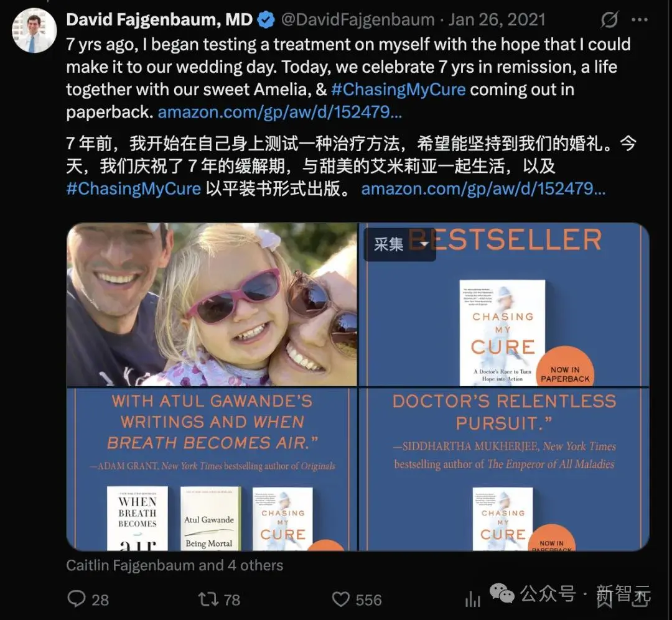
Task: View the analytics bar chart icon
Action: [x=473, y=599]
